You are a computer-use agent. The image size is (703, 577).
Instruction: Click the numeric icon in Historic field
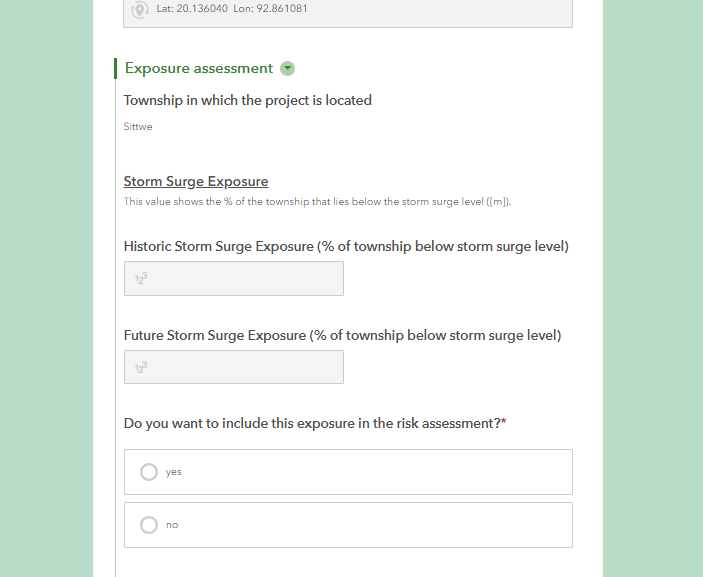coord(141,278)
